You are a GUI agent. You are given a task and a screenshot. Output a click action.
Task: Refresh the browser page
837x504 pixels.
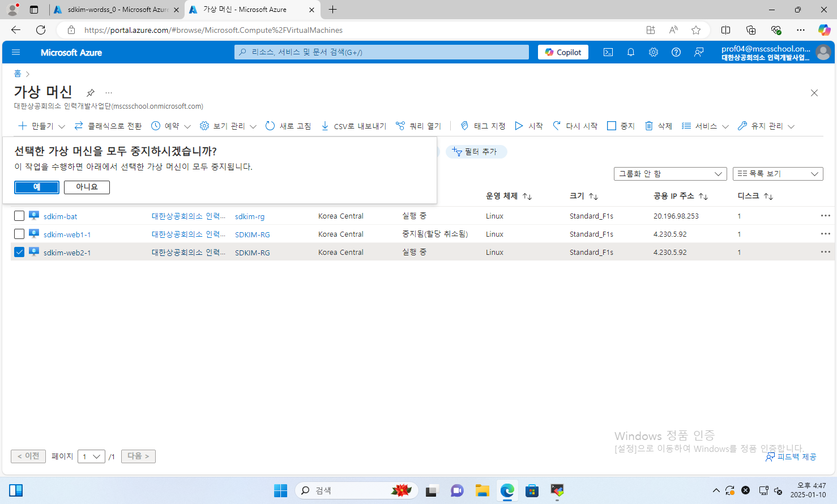click(41, 30)
